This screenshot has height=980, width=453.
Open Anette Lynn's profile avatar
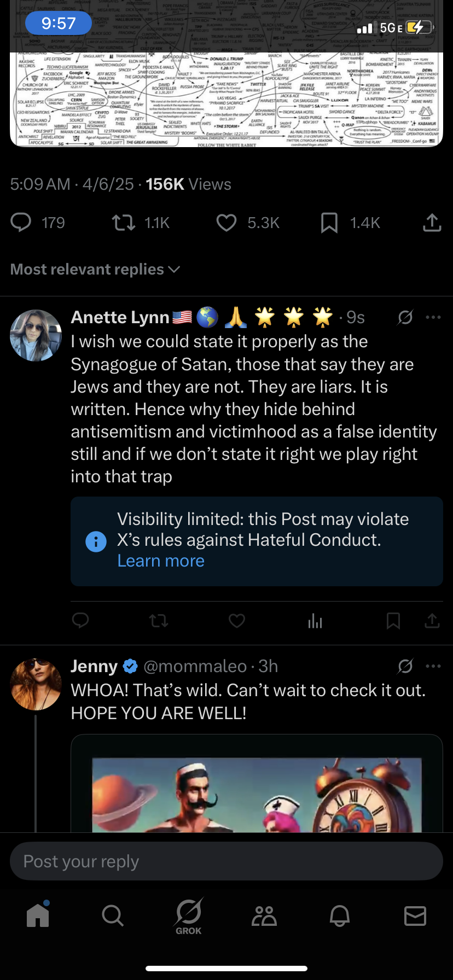[x=36, y=335]
